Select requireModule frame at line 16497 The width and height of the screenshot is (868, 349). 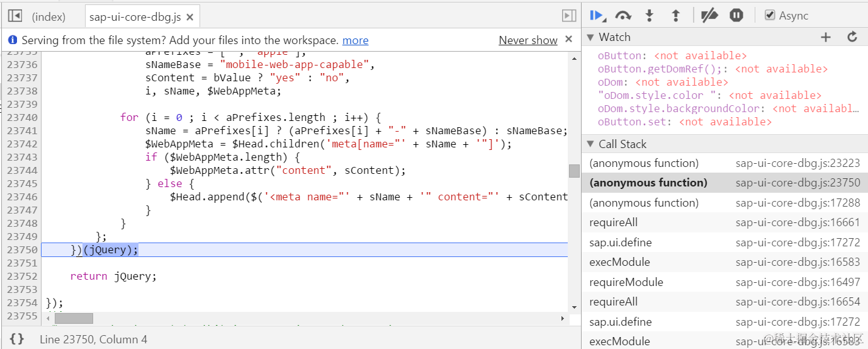tap(725, 282)
